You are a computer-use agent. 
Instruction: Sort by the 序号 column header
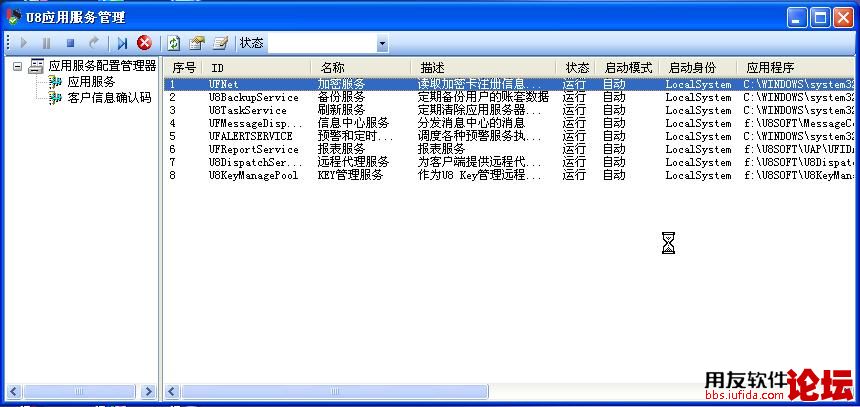coord(184,67)
